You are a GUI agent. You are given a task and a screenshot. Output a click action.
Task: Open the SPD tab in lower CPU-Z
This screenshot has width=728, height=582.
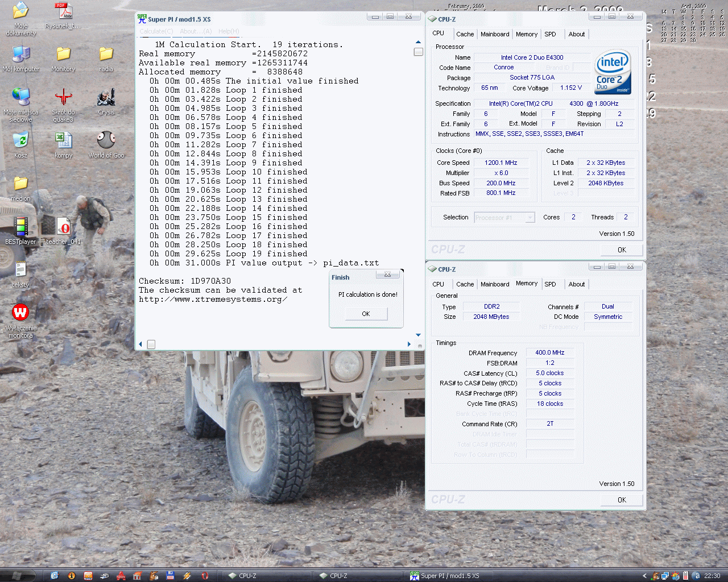coord(550,284)
